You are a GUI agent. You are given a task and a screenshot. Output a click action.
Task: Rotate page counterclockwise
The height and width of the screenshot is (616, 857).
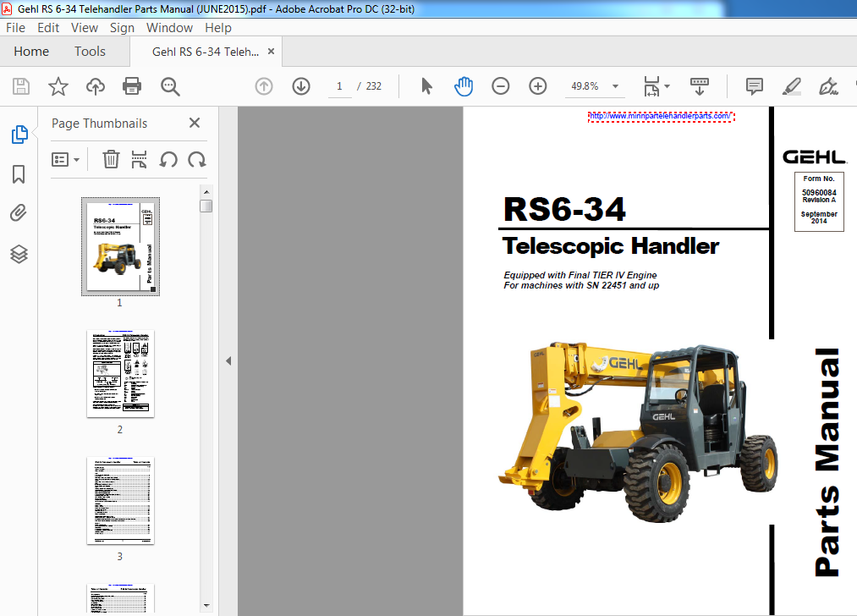click(168, 160)
